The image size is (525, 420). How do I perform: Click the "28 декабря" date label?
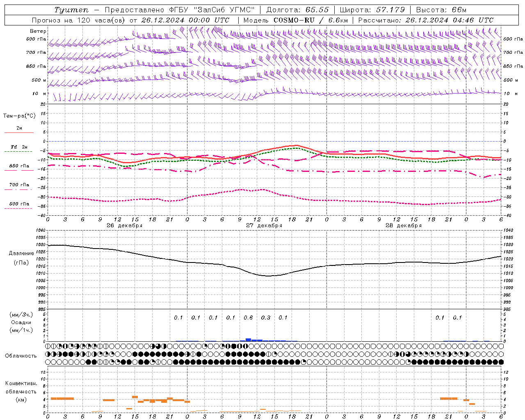click(x=404, y=225)
